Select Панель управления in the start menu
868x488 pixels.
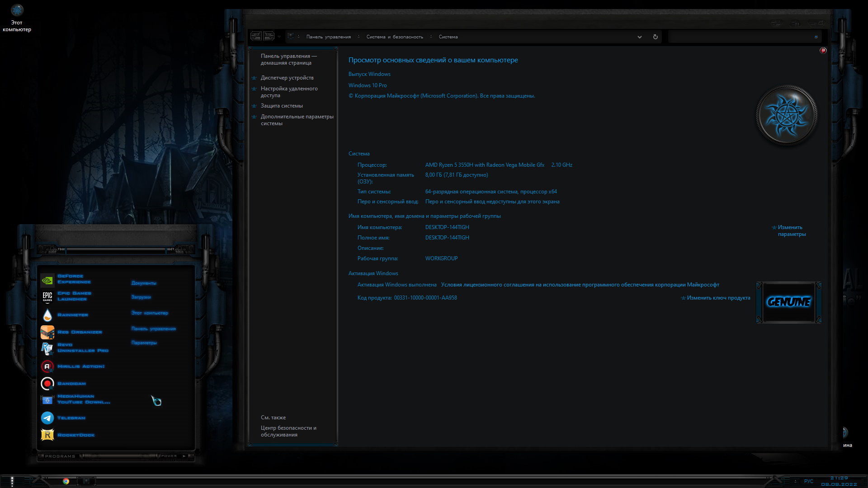pos(153,329)
